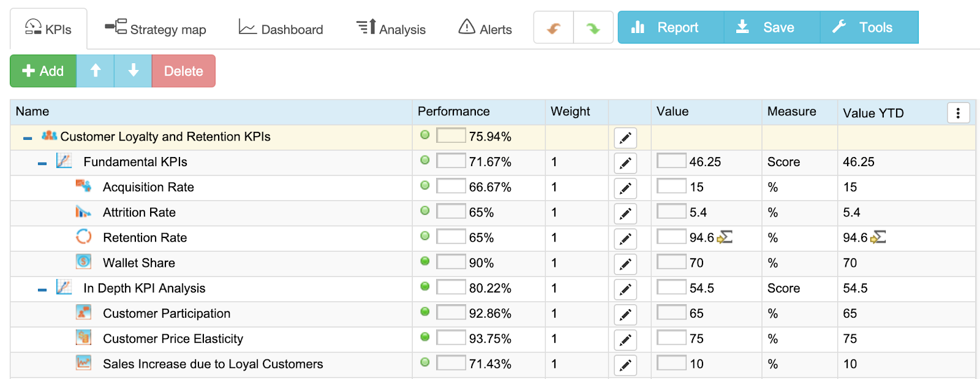Image resolution: width=980 pixels, height=379 pixels.
Task: Open the column options three-dot menu
Action: [958, 113]
